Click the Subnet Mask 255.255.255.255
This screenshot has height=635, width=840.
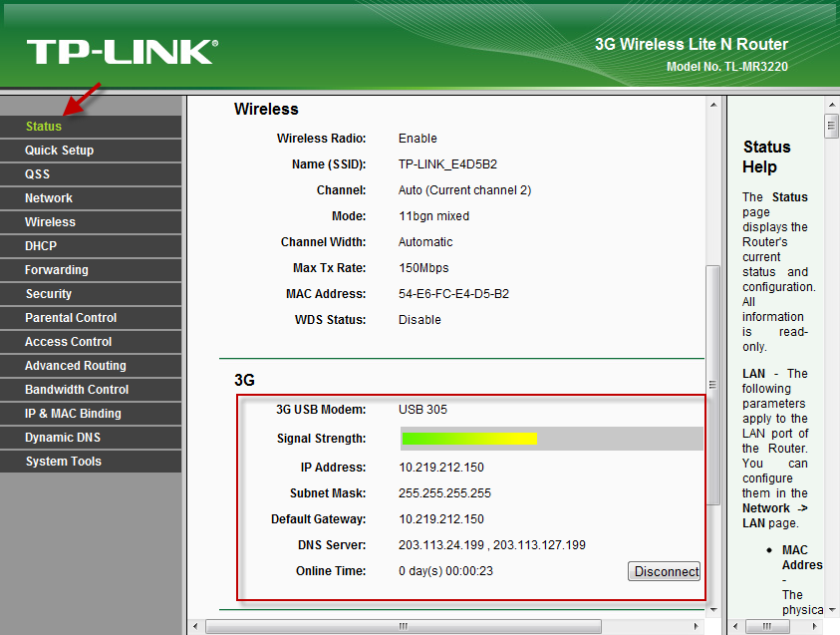444,493
